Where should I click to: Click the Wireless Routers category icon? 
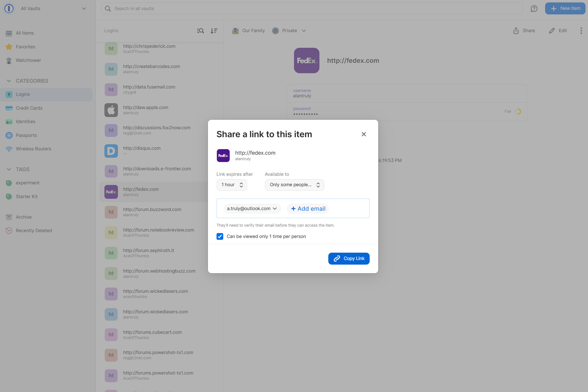(9, 149)
